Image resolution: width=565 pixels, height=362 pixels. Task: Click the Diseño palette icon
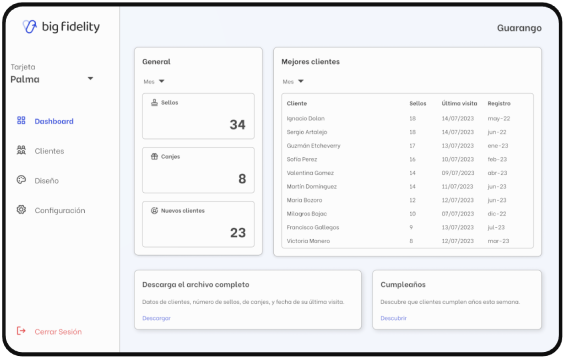(21, 180)
